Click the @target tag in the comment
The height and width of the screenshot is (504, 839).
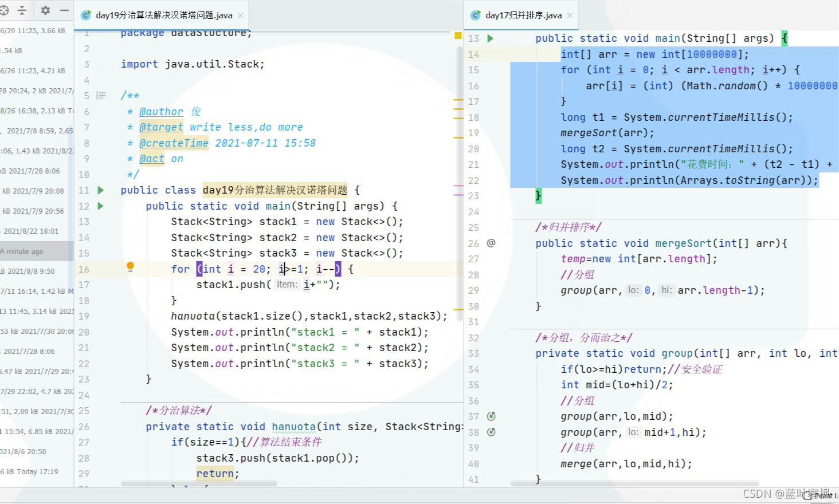pyautogui.click(x=161, y=127)
